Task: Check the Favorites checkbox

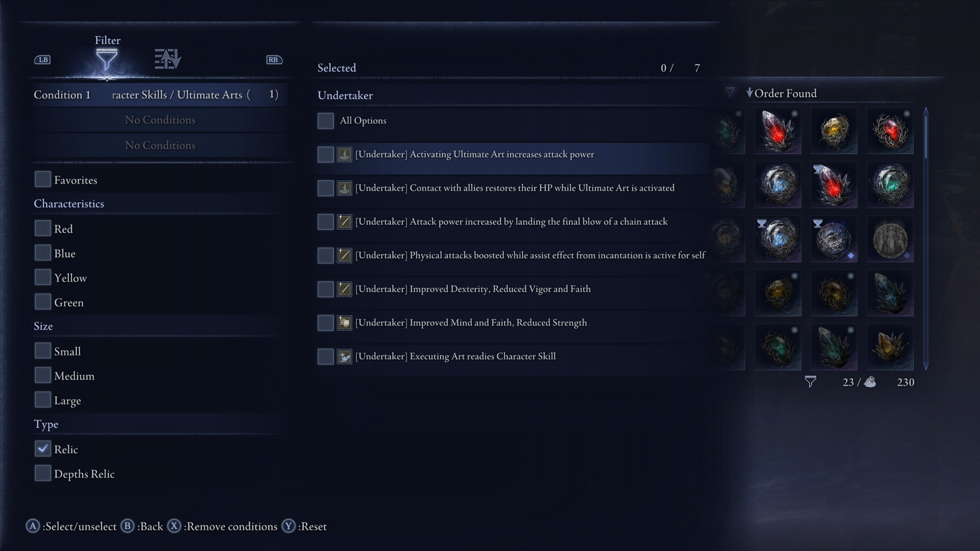Action: pos(43,179)
